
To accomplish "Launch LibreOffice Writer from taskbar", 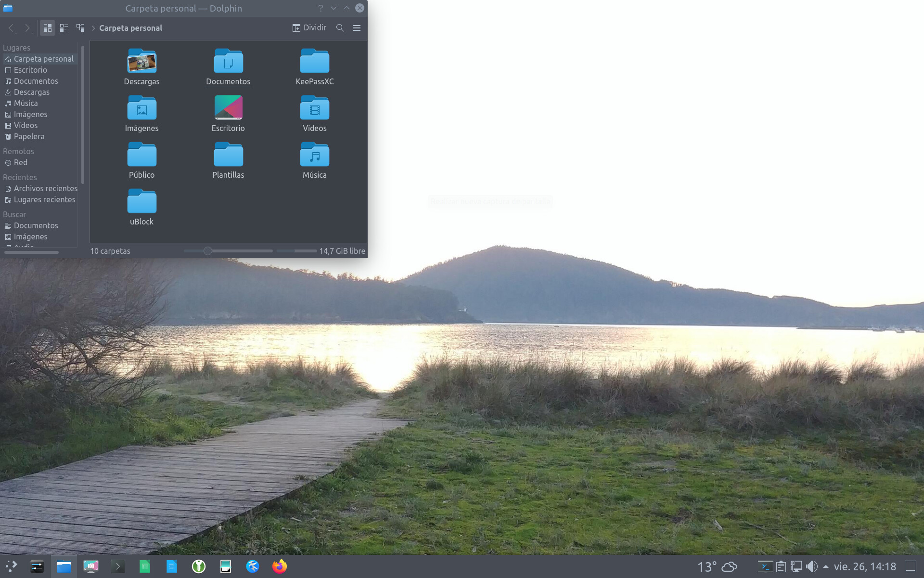I will (x=172, y=566).
